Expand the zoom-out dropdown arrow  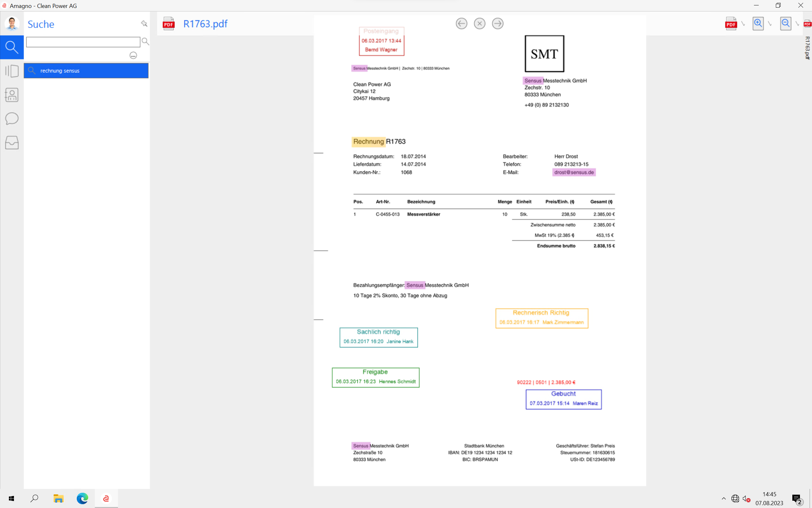(x=798, y=24)
